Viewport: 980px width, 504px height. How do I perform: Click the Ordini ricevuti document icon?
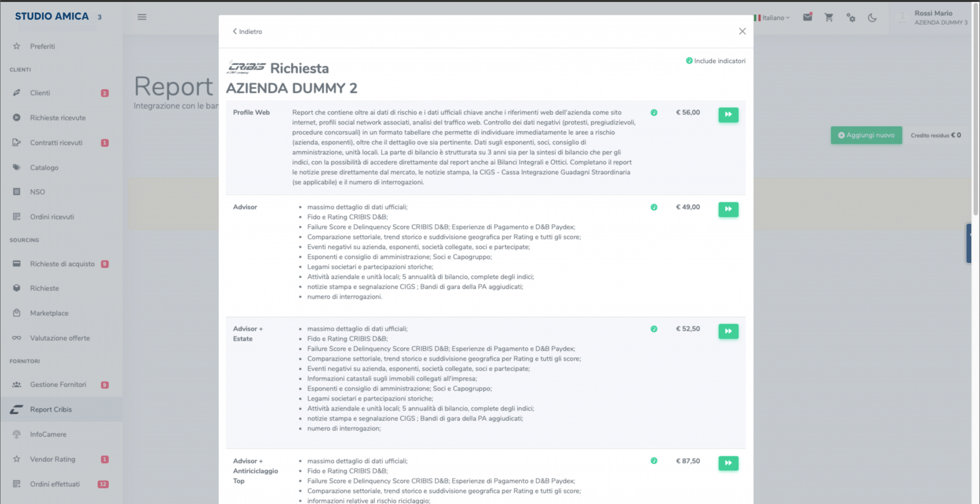[x=16, y=217]
